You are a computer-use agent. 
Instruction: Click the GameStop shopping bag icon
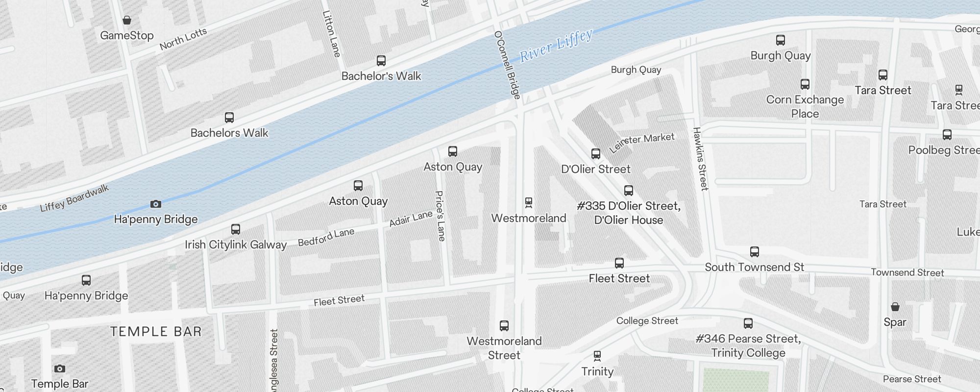(127, 20)
